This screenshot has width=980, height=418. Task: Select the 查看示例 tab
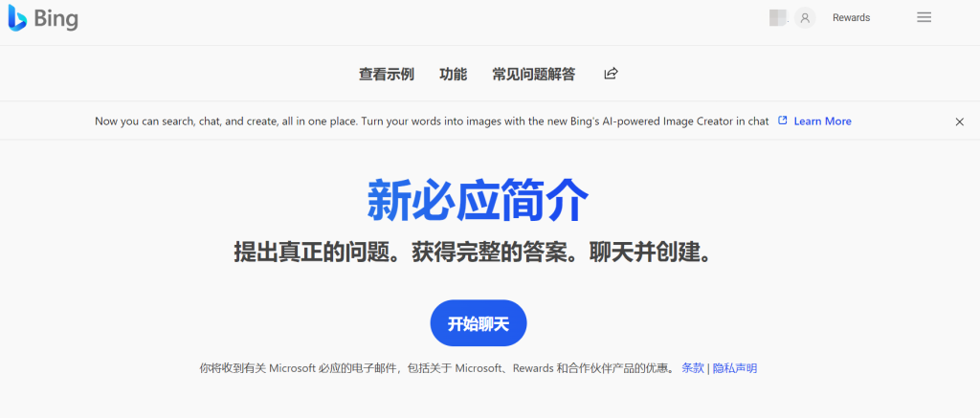(x=387, y=75)
